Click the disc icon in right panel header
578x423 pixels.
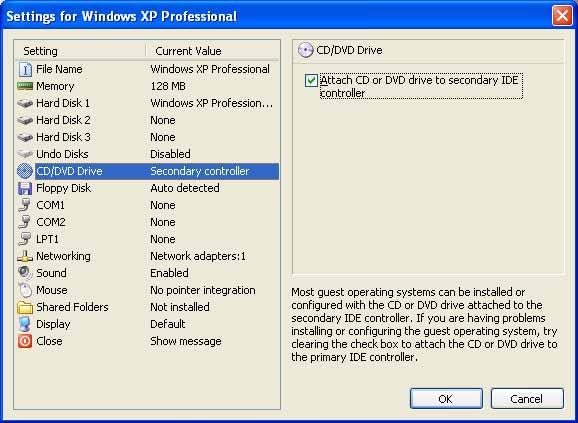306,50
